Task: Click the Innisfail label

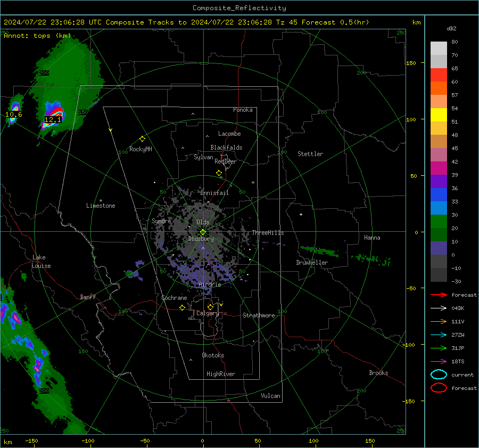Action: click(214, 193)
